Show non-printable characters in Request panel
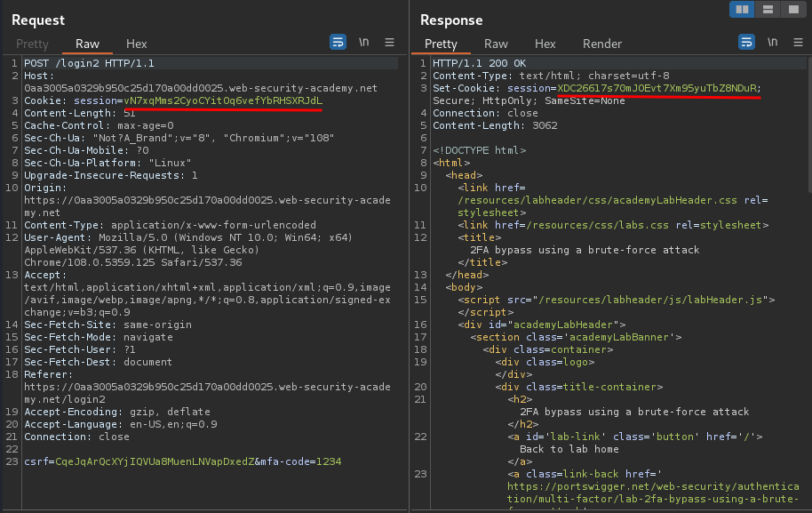 click(x=364, y=42)
